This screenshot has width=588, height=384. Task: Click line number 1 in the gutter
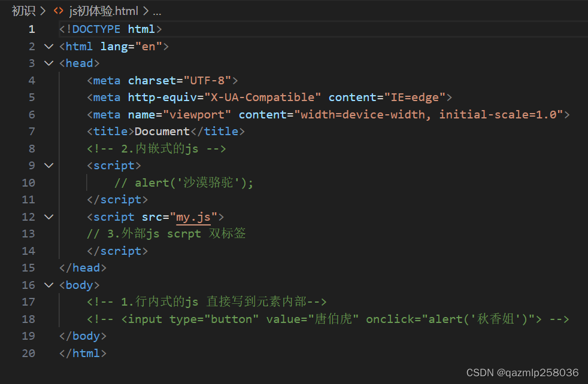(x=32, y=29)
